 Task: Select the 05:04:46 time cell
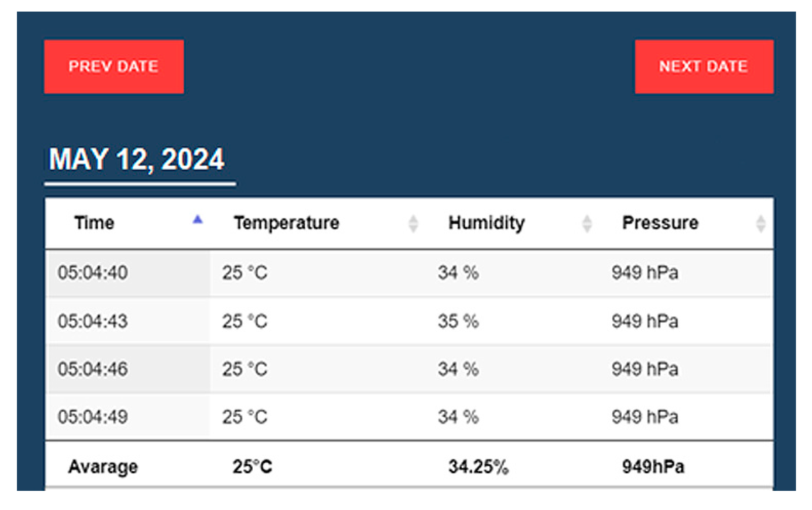[x=93, y=370]
